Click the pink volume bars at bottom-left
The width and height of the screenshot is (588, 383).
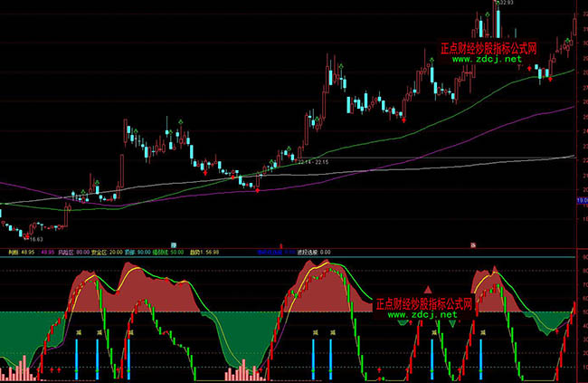pyautogui.click(x=18, y=370)
